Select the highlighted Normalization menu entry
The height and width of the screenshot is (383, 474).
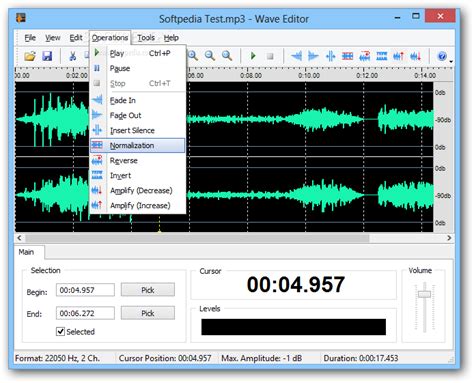137,145
